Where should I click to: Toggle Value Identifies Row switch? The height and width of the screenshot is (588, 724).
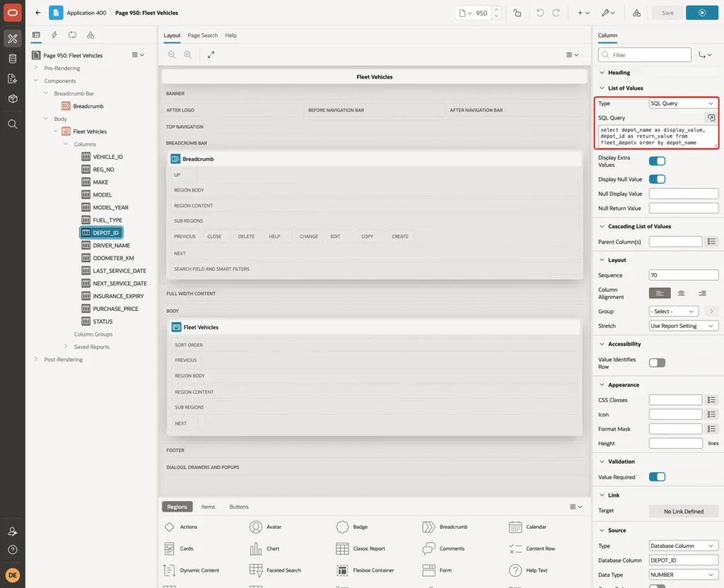(x=657, y=363)
